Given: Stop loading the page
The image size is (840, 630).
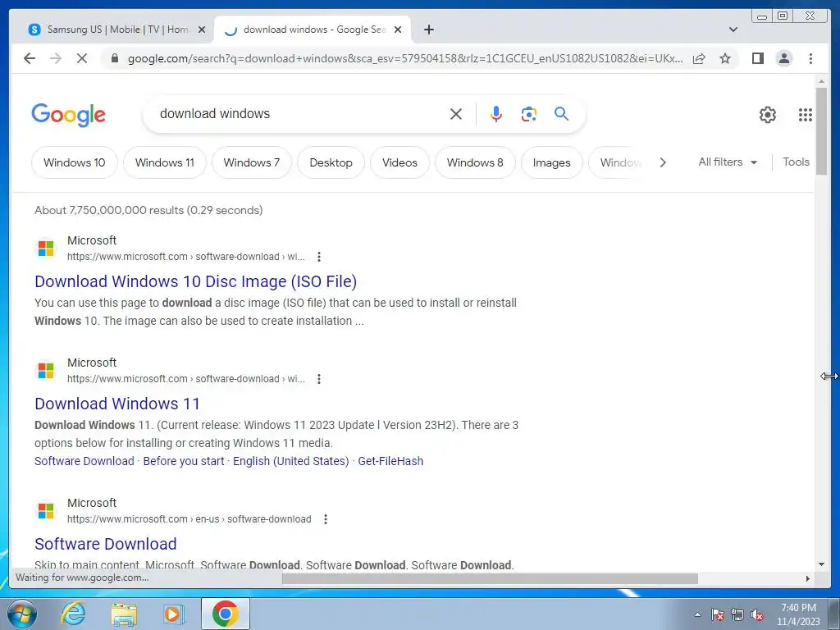Looking at the screenshot, I should coord(82,58).
